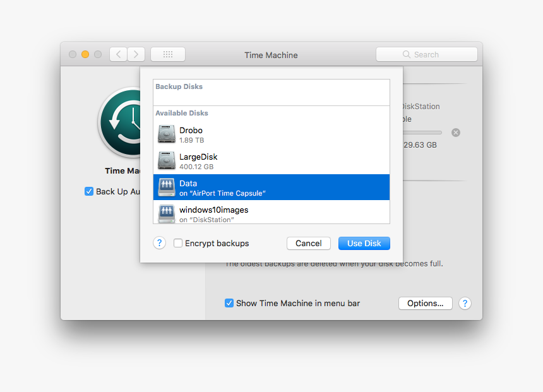
Task: Click the x icon beside the progress bar
Action: click(x=456, y=132)
